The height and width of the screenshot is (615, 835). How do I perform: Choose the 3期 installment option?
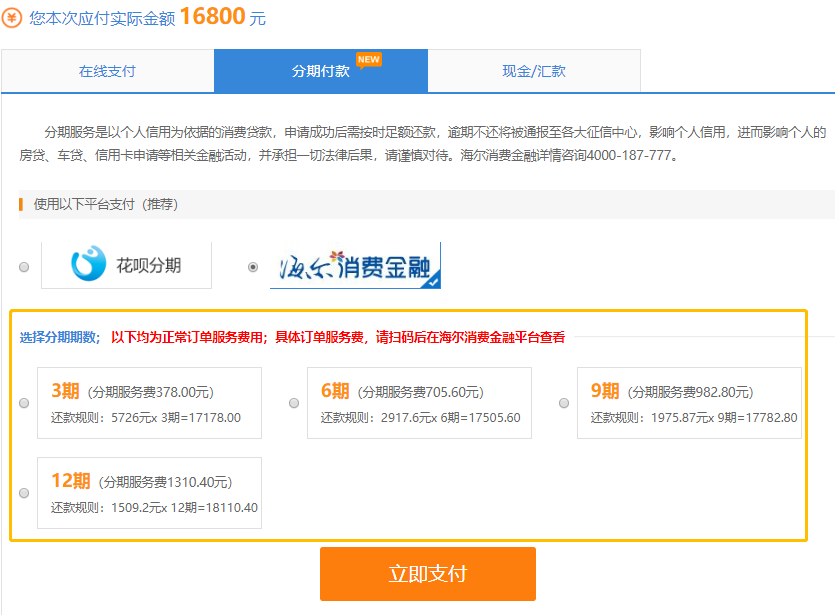pos(23,402)
